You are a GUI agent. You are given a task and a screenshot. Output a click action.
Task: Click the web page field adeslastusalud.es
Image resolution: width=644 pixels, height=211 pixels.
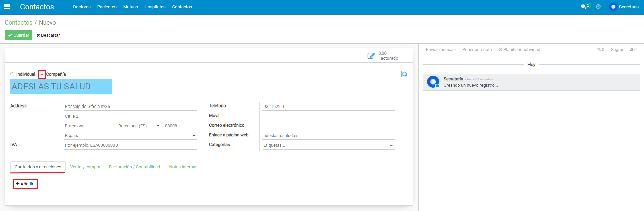point(328,136)
